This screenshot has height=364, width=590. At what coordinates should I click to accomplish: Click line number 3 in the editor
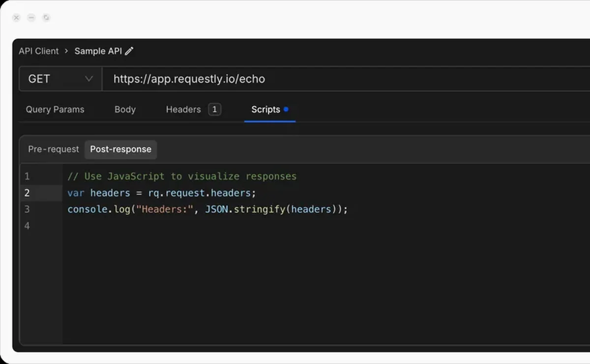coord(27,209)
